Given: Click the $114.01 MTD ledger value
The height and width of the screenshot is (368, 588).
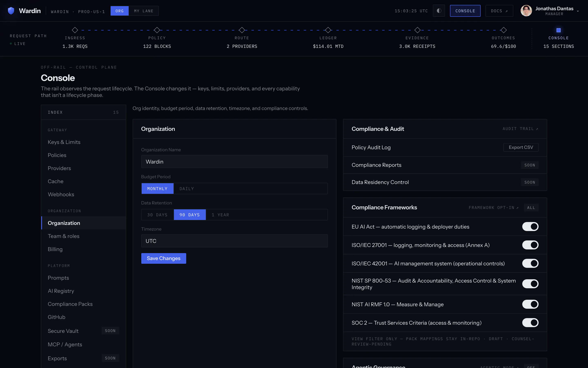Looking at the screenshot, I should tap(328, 46).
